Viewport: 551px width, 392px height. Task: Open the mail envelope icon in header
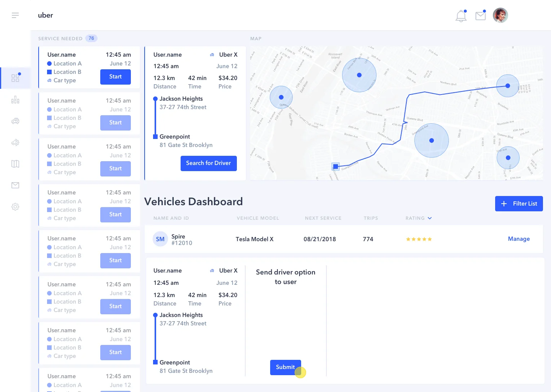[x=481, y=15]
